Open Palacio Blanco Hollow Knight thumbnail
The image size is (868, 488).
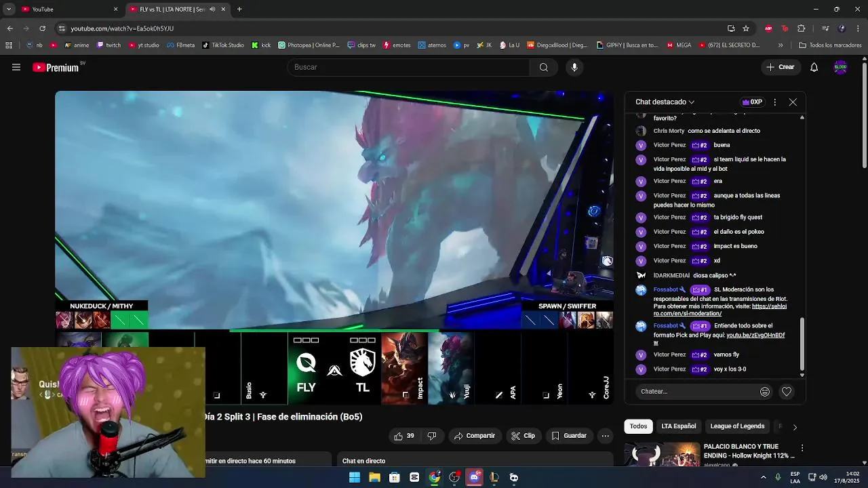662,454
